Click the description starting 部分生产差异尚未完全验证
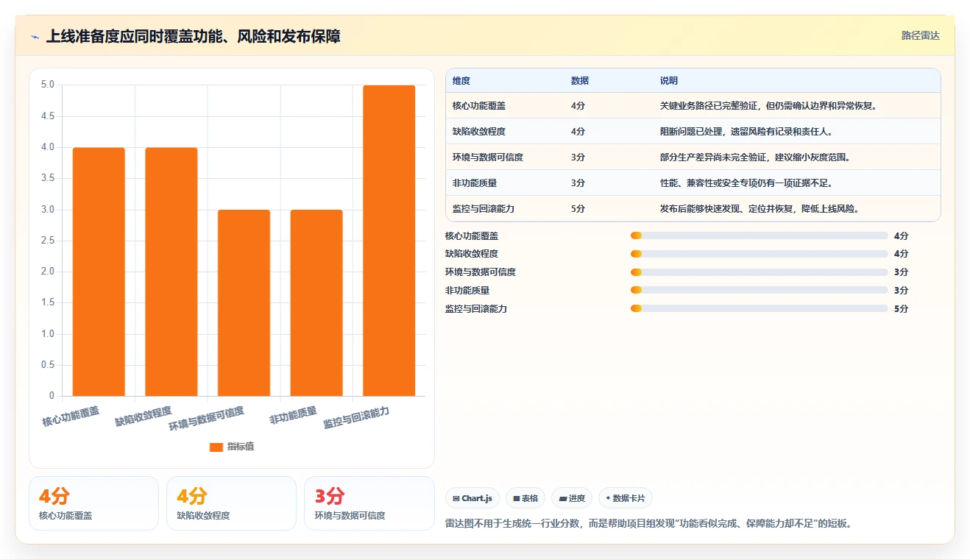This screenshot has width=970, height=560. pyautogui.click(x=755, y=157)
